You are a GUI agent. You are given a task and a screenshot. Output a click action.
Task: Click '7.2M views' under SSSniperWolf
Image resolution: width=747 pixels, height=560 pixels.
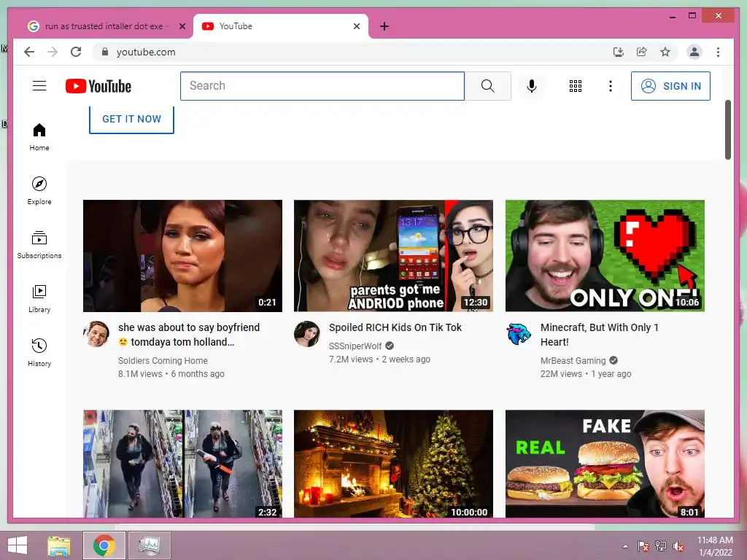[351, 359]
